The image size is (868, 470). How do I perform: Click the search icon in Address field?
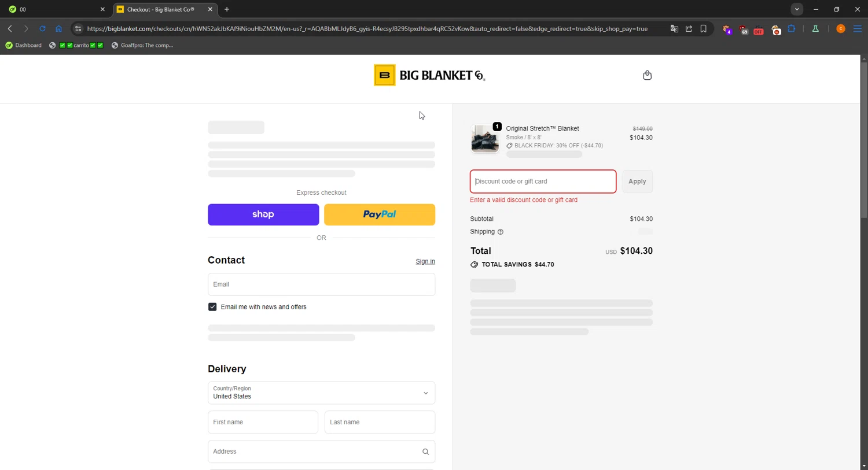425,452
